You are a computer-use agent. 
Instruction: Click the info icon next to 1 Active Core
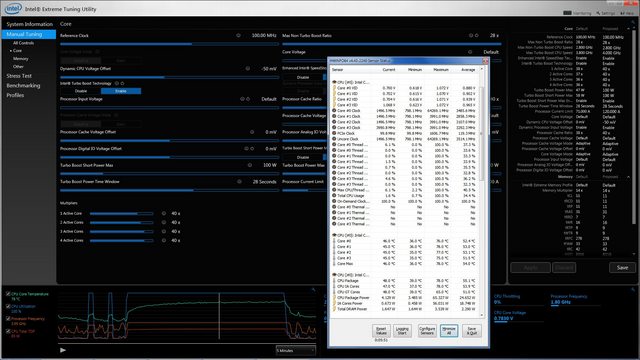tap(164, 213)
